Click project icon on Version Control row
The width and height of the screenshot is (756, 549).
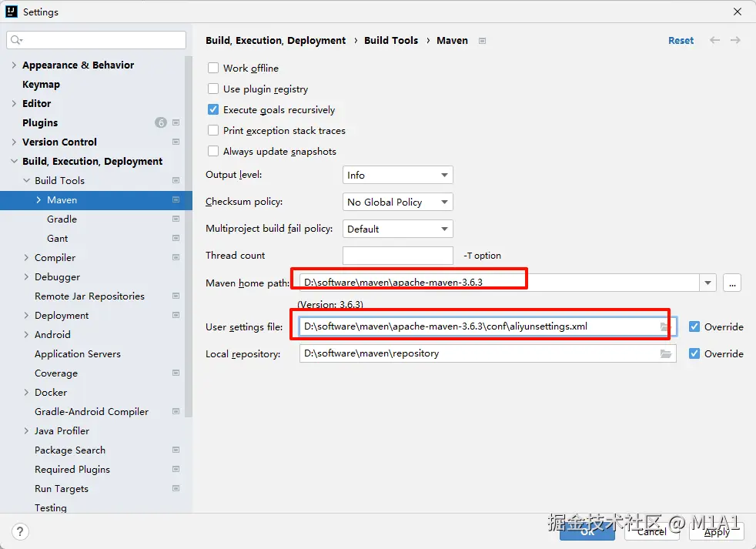click(176, 142)
